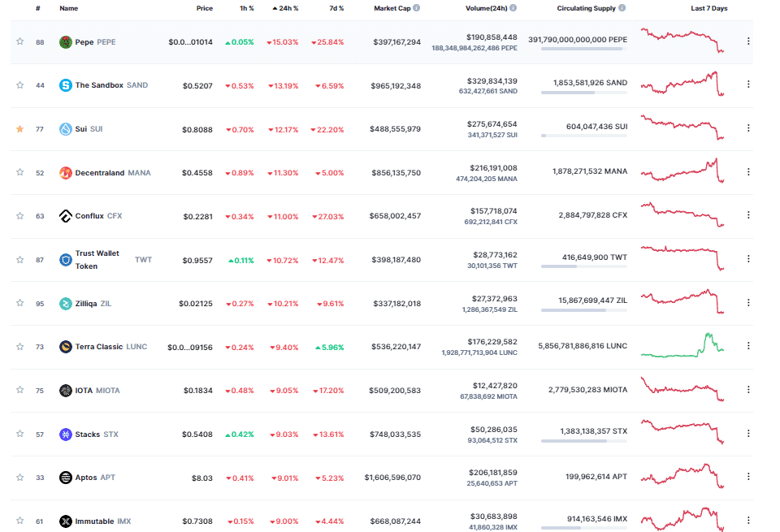Click The Sandbox circulating supply progress bar
Screen dimensions: 780x532
(x=584, y=93)
